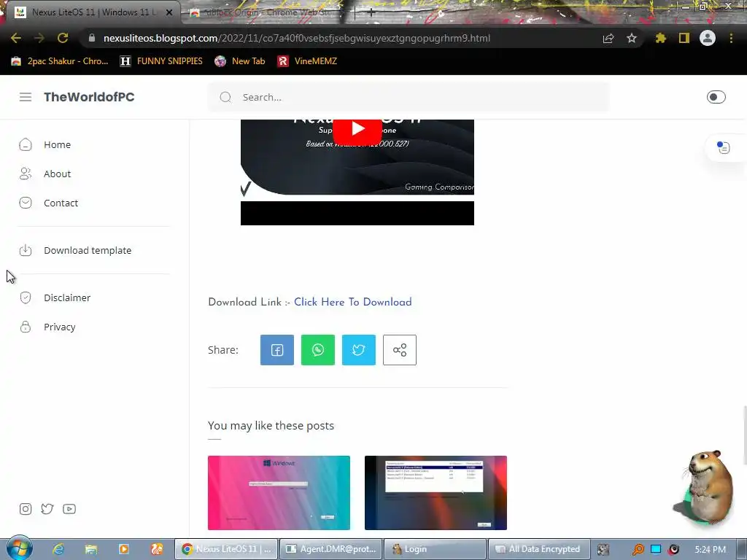Click the TheWorldofPC site title

[89, 97]
